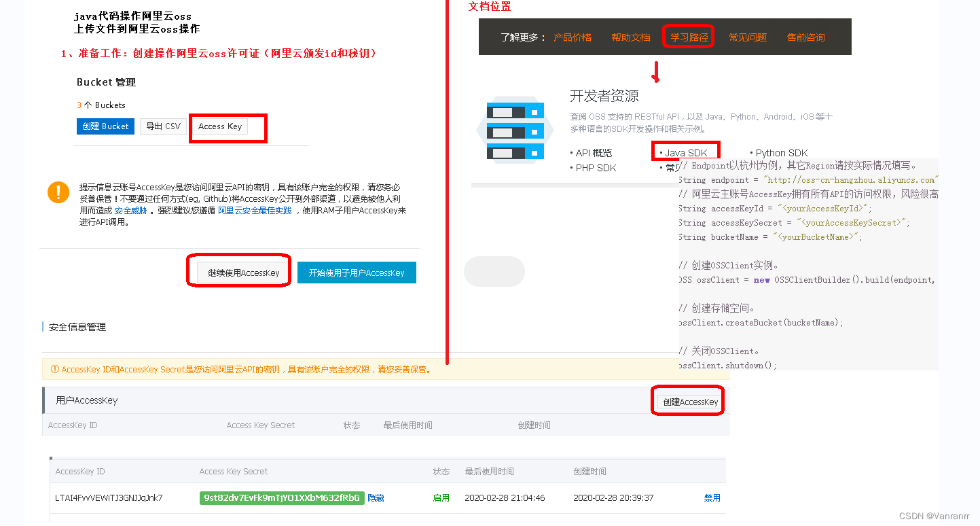This screenshot has width=980, height=526.
Task: Open the 学习路径 menu item
Action: 689,37
